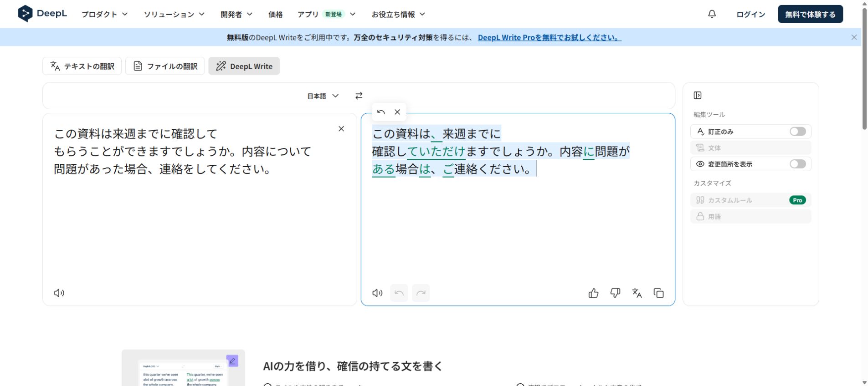Click the ログイン link
868x386 pixels.
coord(751,14)
